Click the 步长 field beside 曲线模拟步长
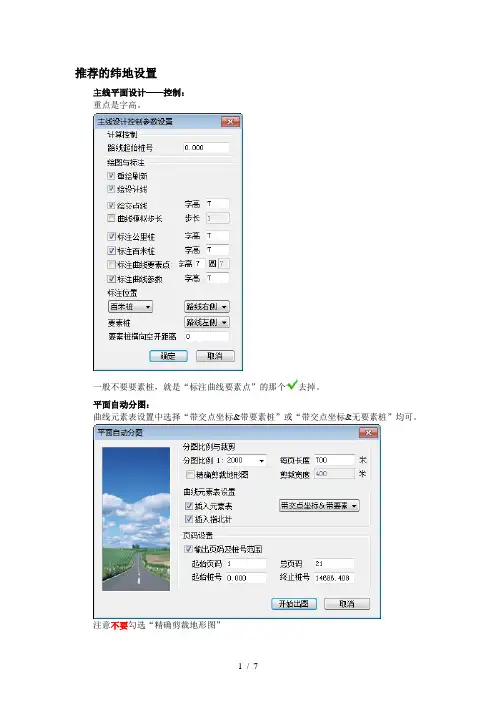 pos(218,218)
